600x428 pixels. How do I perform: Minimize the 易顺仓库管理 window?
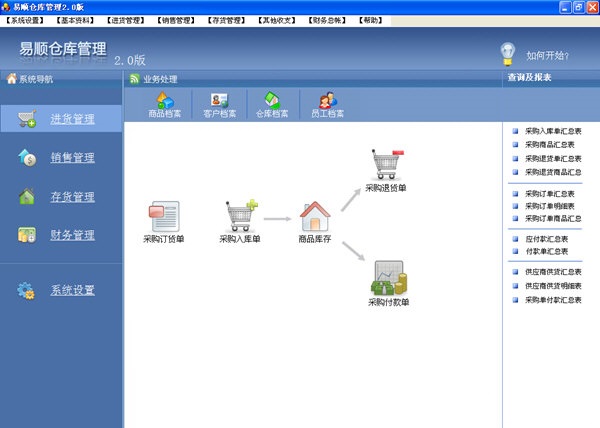coord(565,7)
